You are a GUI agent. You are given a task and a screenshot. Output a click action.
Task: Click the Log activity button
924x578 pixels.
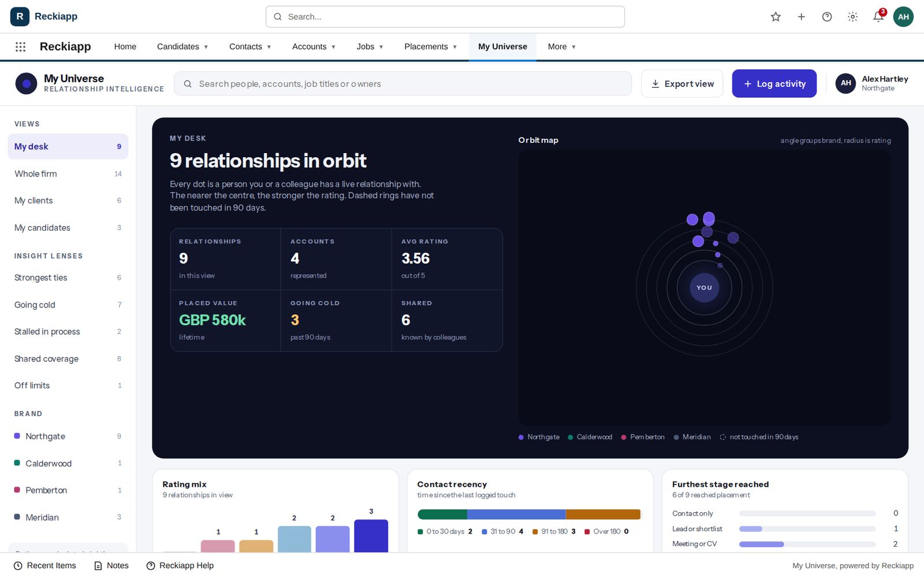tap(774, 84)
